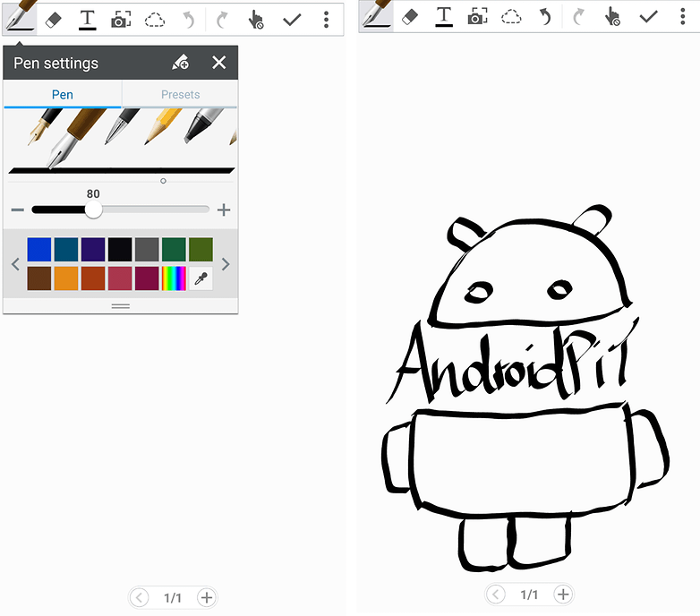
Task: Select the Text tool in left toolbar
Action: pyautogui.click(x=88, y=20)
